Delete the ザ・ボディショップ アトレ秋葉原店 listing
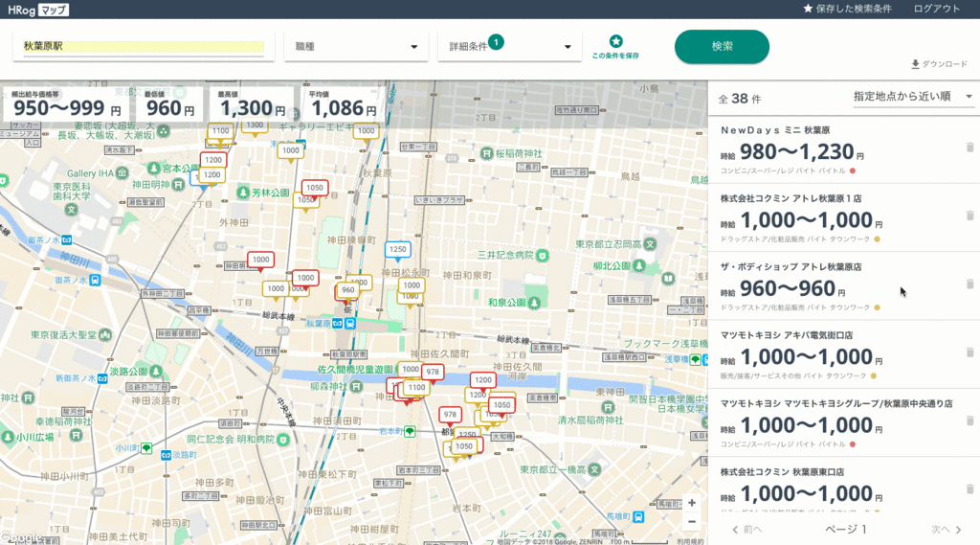The width and height of the screenshot is (980, 545). (x=970, y=284)
